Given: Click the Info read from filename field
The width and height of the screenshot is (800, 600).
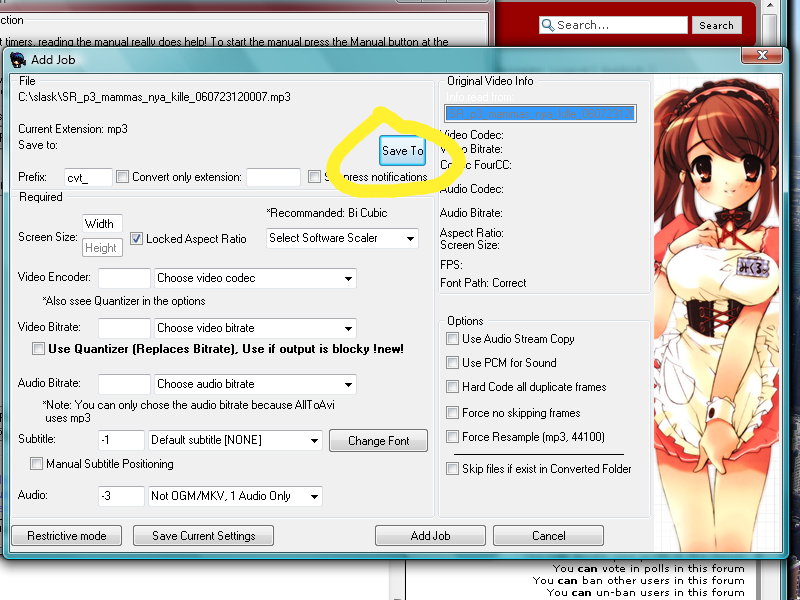Looking at the screenshot, I should (x=540, y=114).
